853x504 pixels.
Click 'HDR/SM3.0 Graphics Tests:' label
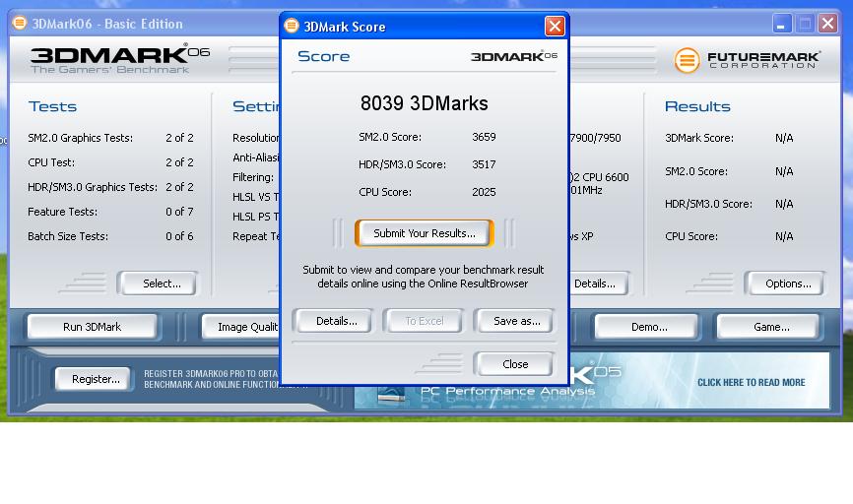(93, 187)
